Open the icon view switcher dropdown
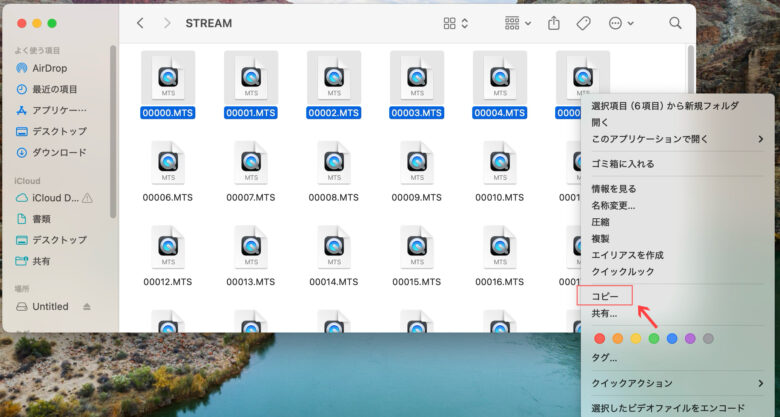 [x=455, y=23]
